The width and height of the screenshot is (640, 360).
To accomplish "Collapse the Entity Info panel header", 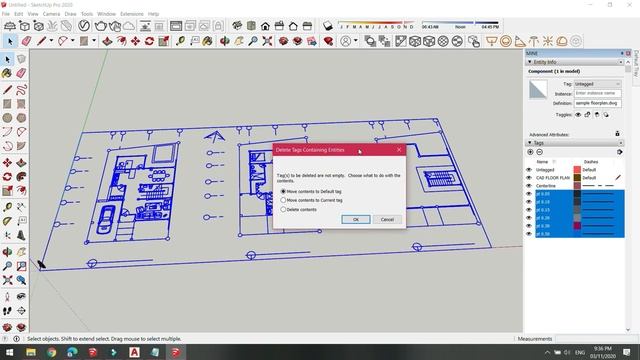I will click(x=574, y=62).
